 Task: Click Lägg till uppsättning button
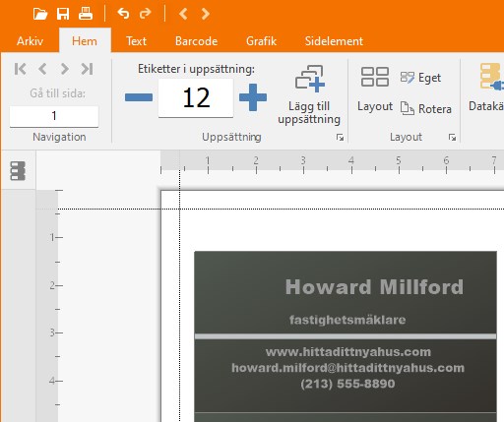point(309,95)
